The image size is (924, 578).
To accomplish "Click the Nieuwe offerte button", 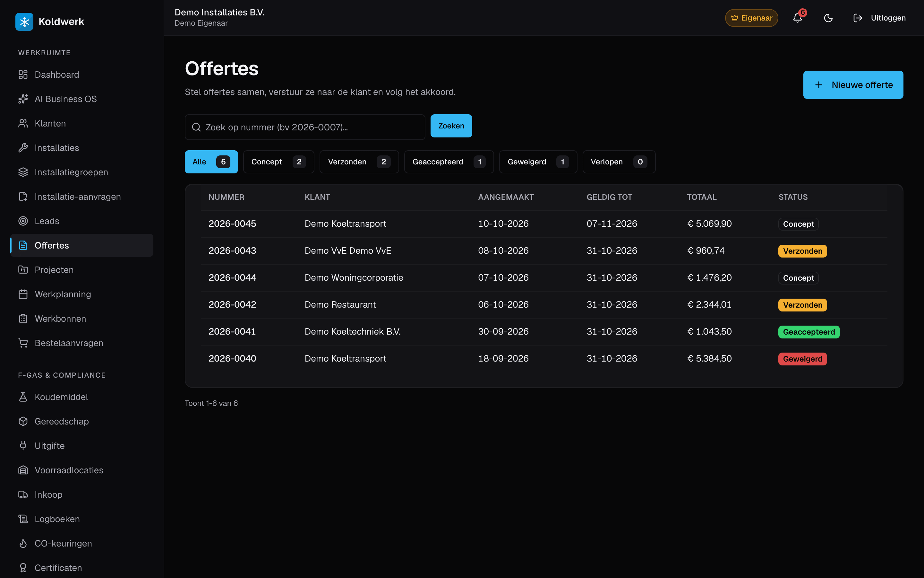I will pyautogui.click(x=853, y=85).
